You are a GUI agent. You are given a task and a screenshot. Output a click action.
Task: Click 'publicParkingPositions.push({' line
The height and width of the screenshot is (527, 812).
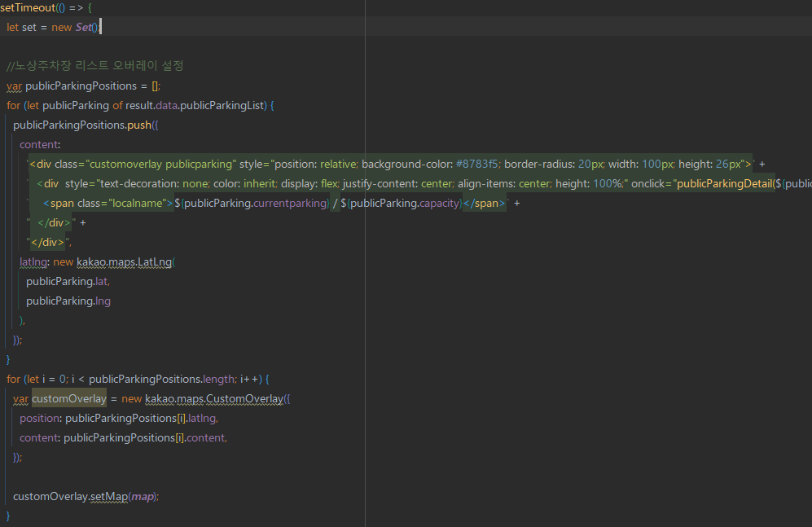(x=86, y=125)
